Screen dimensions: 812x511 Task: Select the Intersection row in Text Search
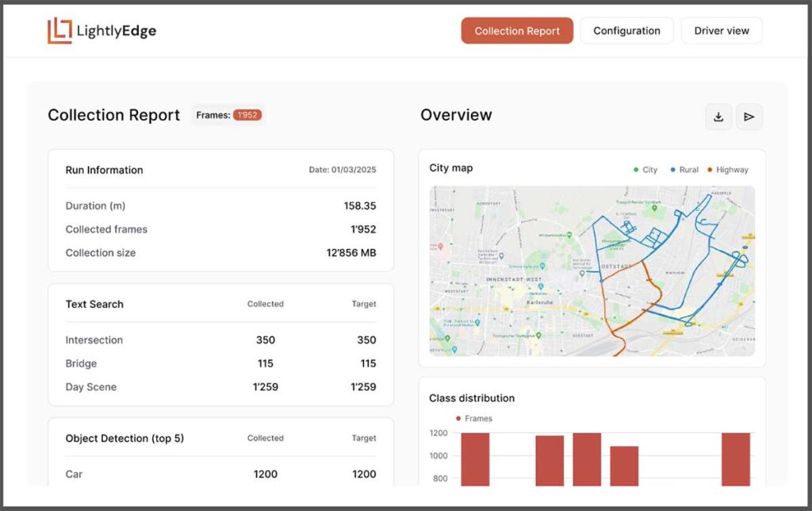pyautogui.click(x=220, y=340)
